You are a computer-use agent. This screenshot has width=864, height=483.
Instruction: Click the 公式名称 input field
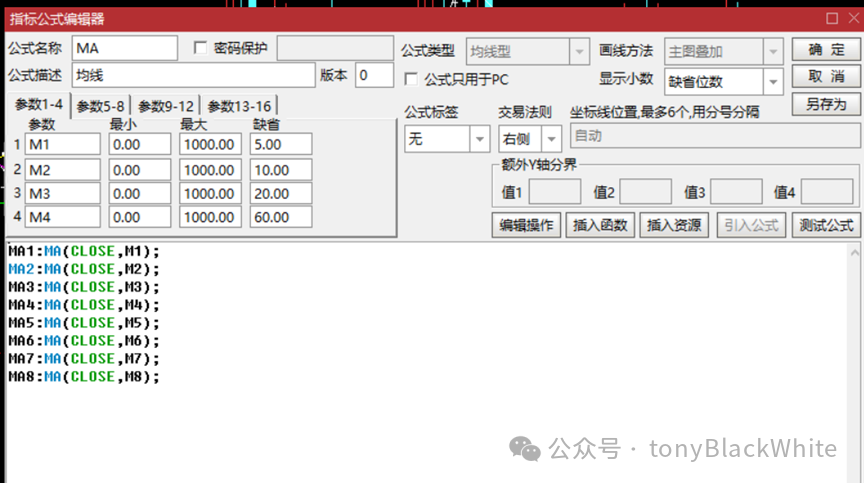click(x=124, y=48)
